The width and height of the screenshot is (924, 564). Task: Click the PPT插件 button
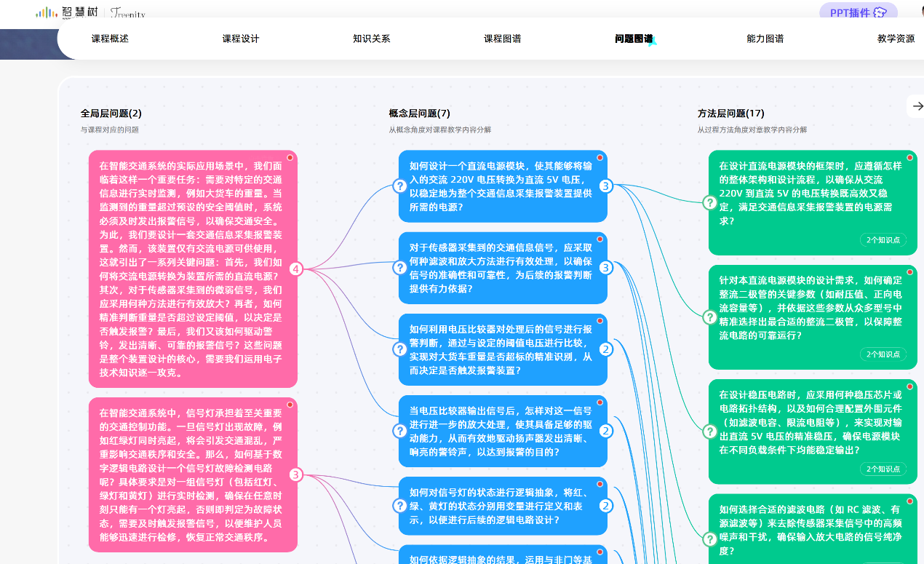pyautogui.click(x=858, y=12)
